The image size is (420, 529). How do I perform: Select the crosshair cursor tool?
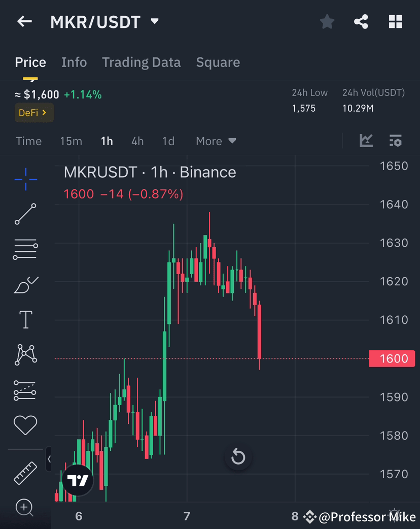tap(25, 179)
